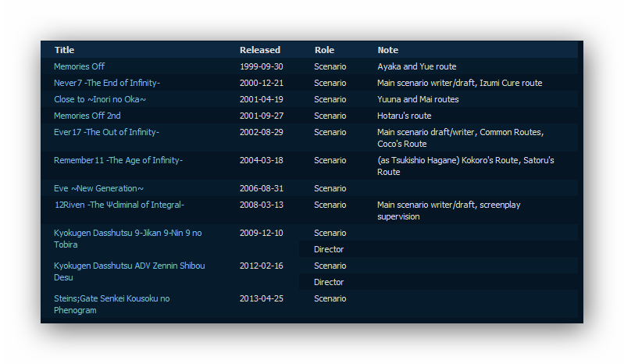
Task: Click the 'Yuuna and Mai routes' note
Action: click(x=418, y=99)
